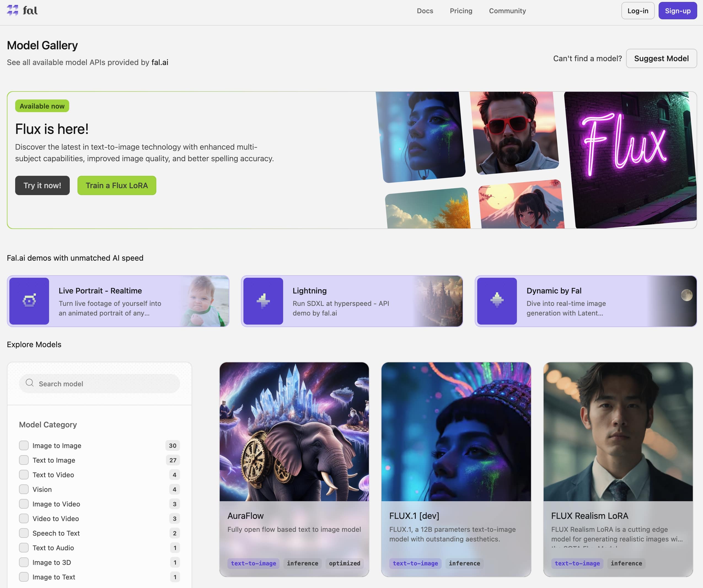Expand the Image to 3D category

23,562
